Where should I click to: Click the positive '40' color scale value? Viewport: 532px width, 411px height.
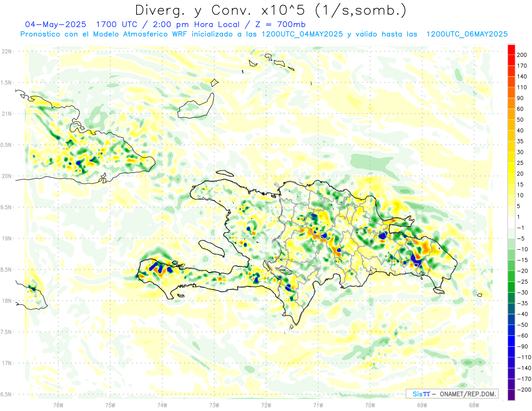(520, 131)
